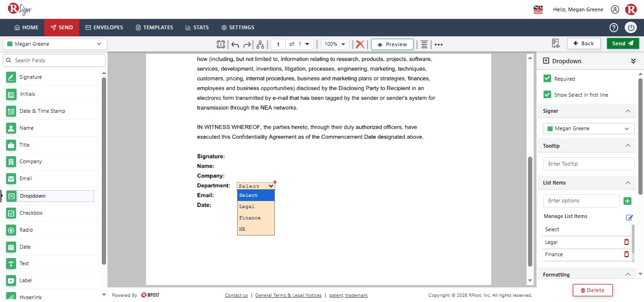Click the Date & Time Stamp field icon
The width and height of the screenshot is (644, 302).
11,111
